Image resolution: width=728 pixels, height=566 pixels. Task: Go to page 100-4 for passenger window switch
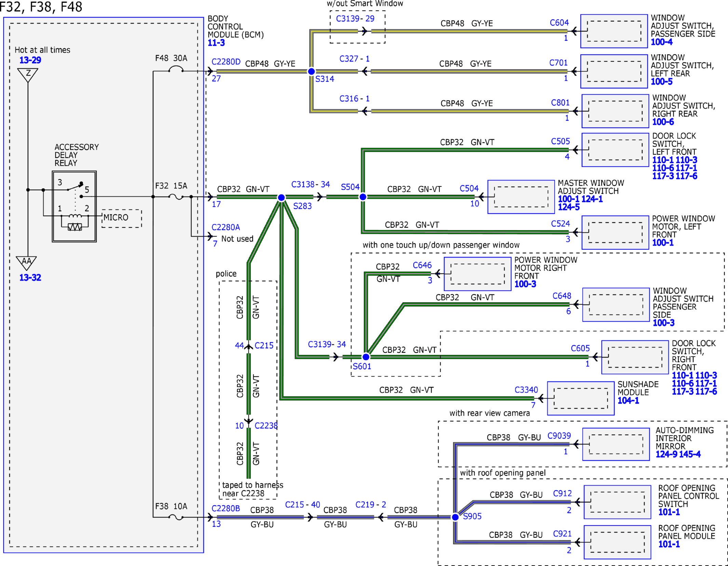click(662, 42)
